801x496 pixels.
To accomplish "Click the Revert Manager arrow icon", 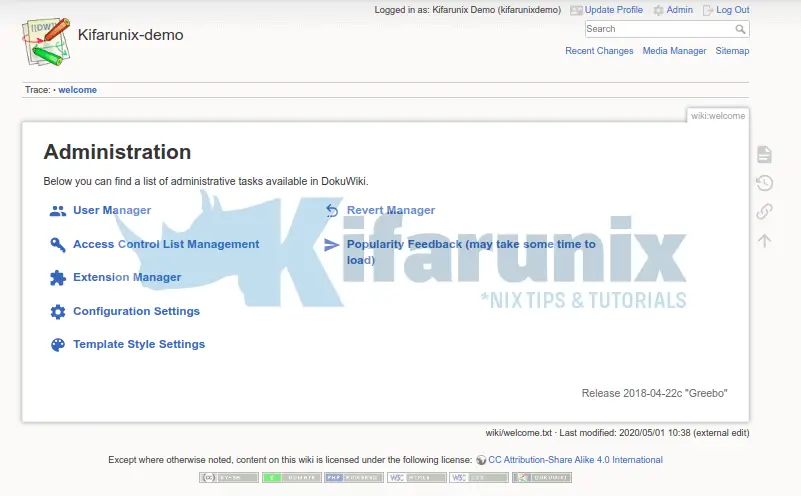I will [332, 211].
